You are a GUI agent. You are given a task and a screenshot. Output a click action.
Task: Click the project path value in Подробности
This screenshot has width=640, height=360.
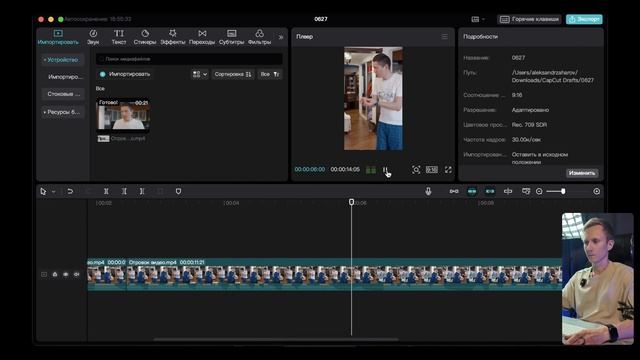(553, 76)
